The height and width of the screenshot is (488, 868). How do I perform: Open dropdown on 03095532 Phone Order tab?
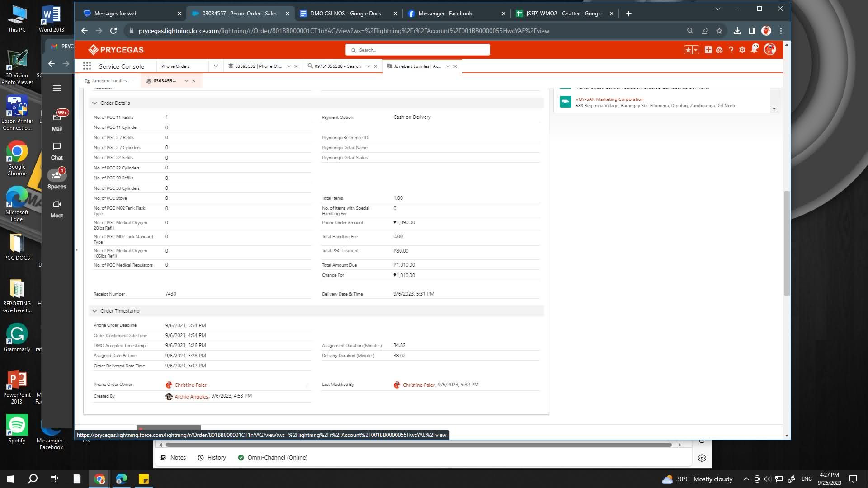[x=288, y=66]
